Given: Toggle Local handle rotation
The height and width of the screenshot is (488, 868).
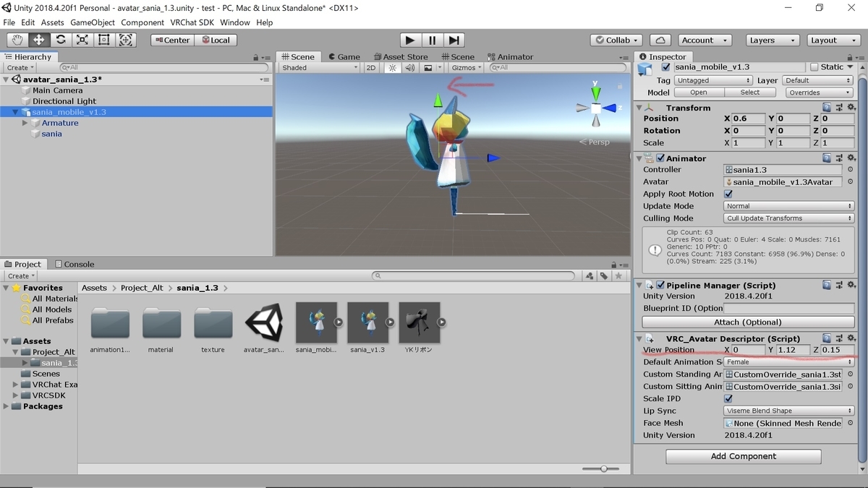Looking at the screenshot, I should point(214,40).
